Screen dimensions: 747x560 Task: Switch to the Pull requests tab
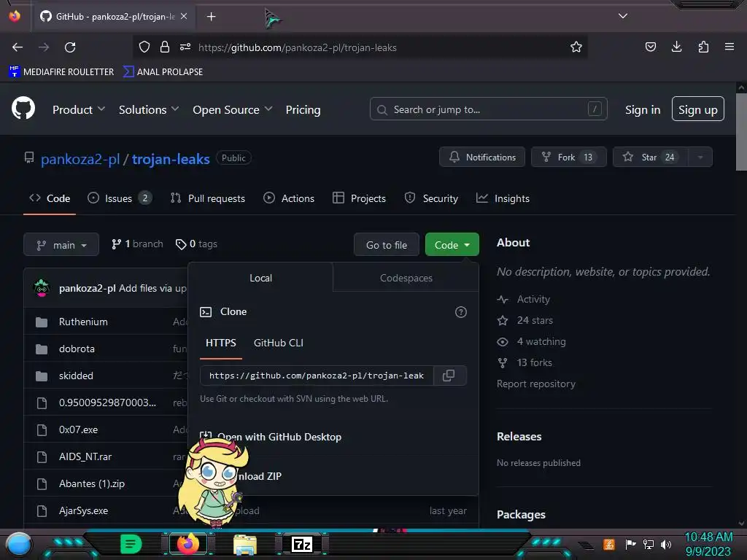[208, 198]
